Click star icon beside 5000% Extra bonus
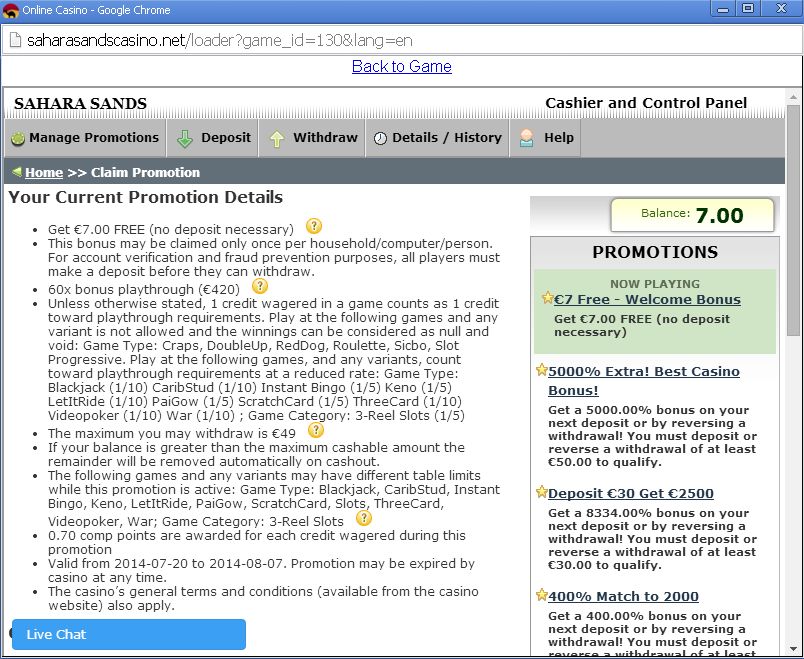The width and height of the screenshot is (804, 659). tap(542, 370)
